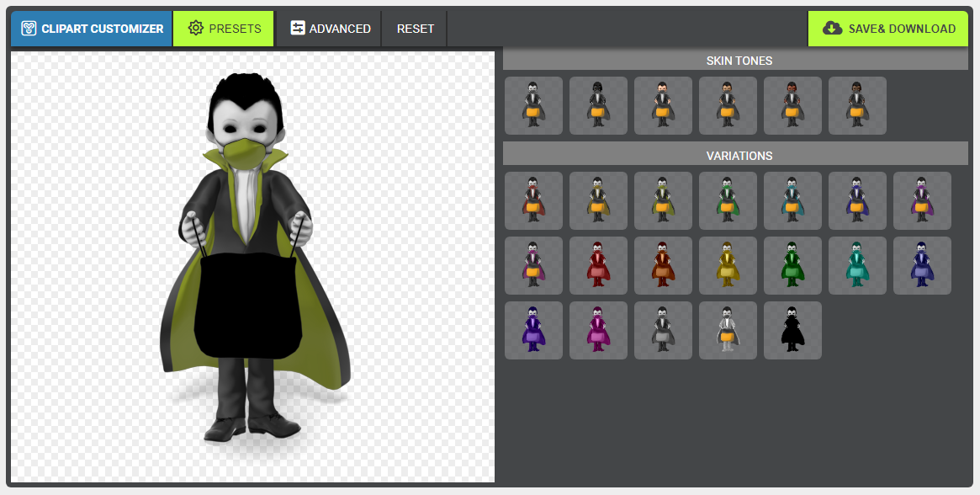Click the sliders icon beside Advanced
Screen dimensions: 980x495
298,29
